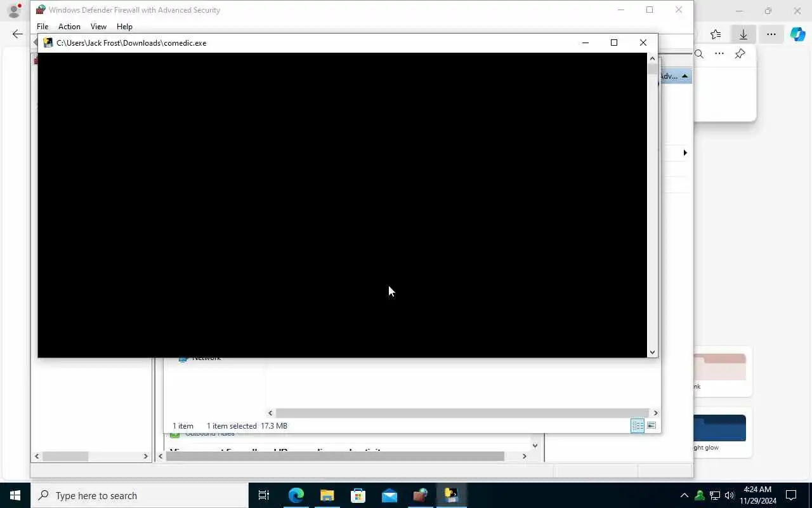Open more options in Downloads flyout
Image resolution: width=812 pixels, height=508 pixels.
[719, 54]
